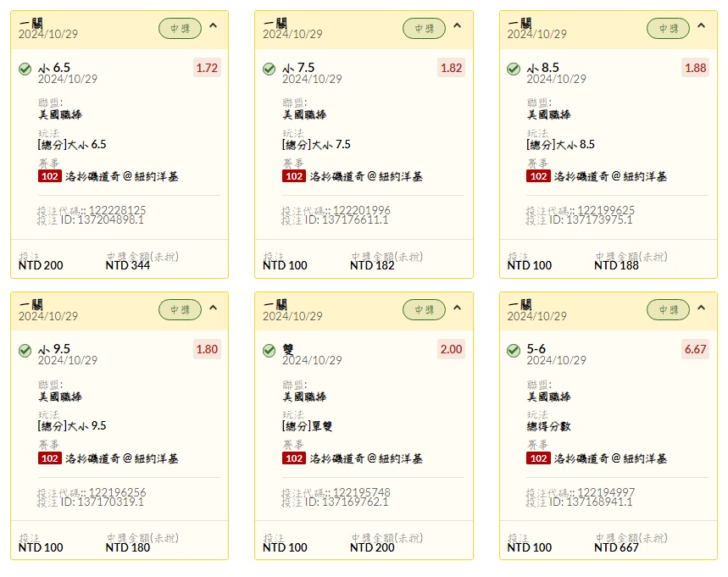Collapse the card containing 小 6.5 bet
This screenshot has height=577, width=728.
point(213,26)
